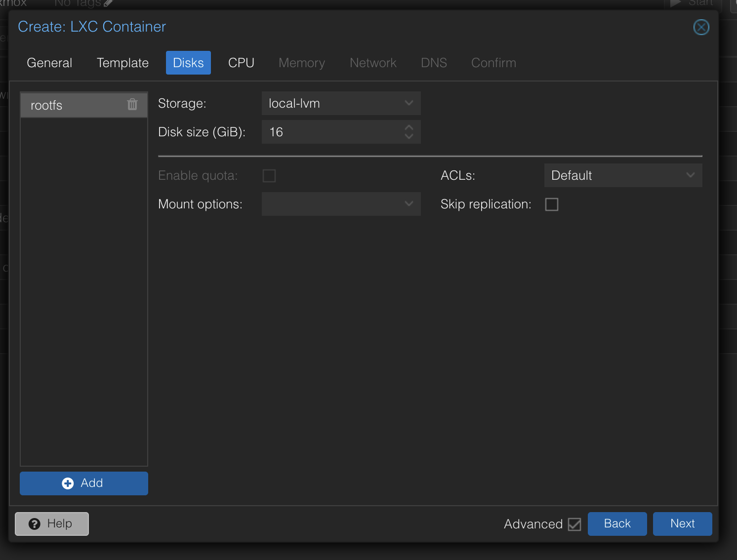
Task: Open the CPU tab
Action: 241,63
